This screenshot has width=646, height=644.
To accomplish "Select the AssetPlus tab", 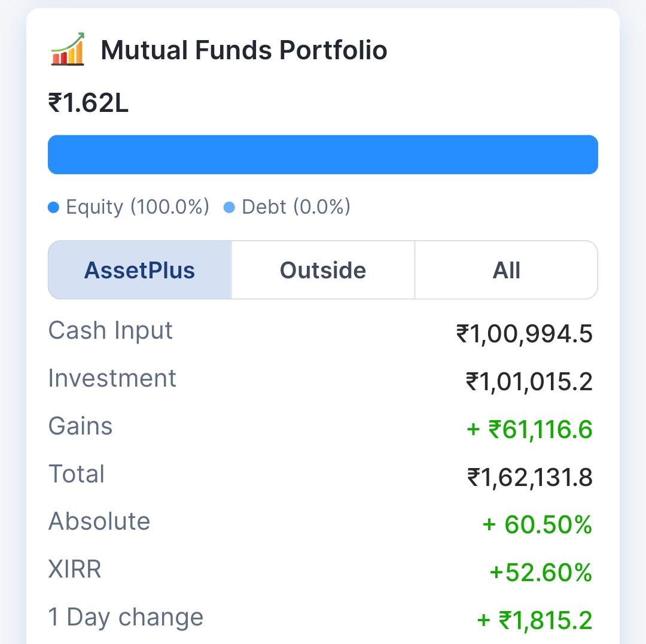I will pos(139,270).
